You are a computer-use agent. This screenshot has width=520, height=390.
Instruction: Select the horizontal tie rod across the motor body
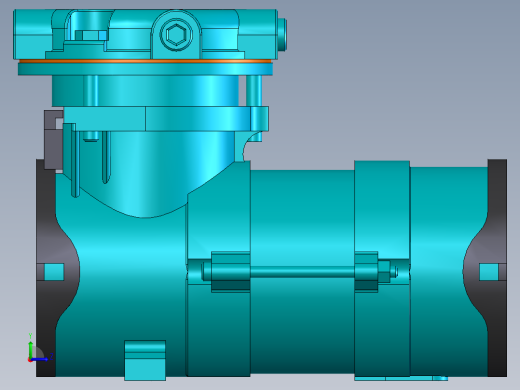[302, 272]
